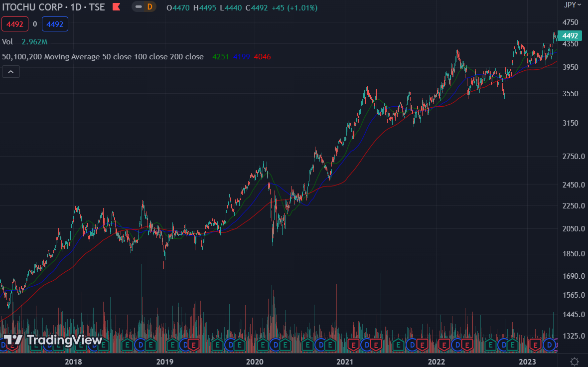Click the +45 (+1.01%) change value

294,7
